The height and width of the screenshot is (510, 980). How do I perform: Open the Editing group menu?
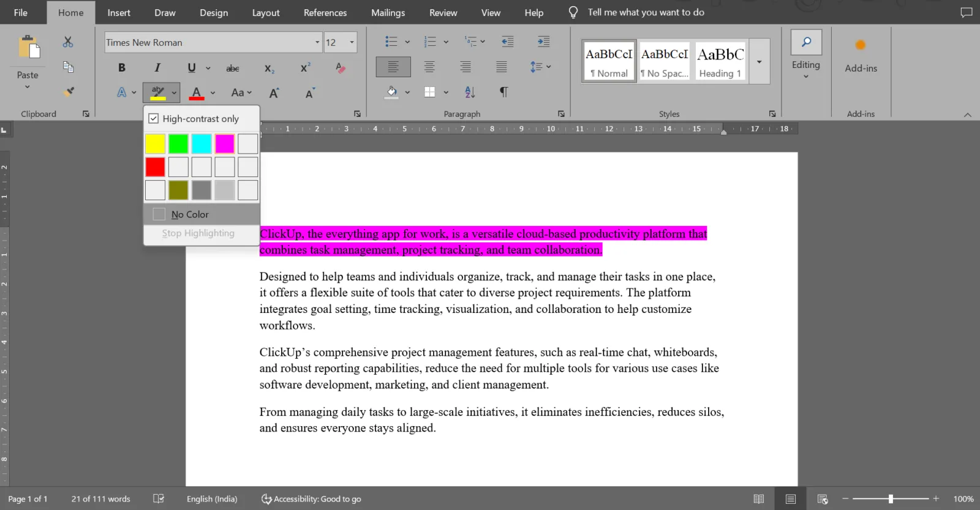[806, 56]
